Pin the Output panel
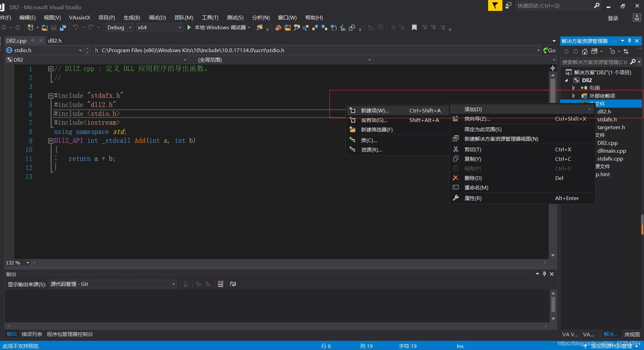Image resolution: width=644 pixels, height=350 pixels. point(544,274)
